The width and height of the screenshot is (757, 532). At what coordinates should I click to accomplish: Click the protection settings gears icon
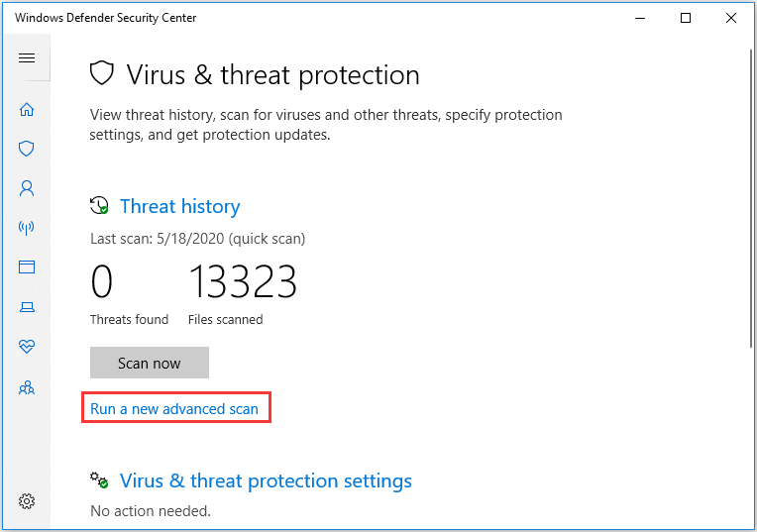tap(99, 479)
